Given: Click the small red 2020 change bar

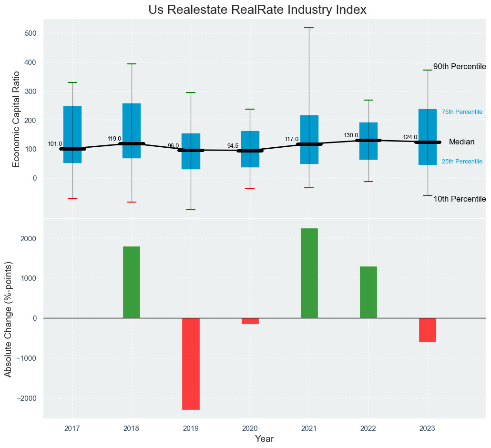Looking at the screenshot, I should (x=250, y=321).
